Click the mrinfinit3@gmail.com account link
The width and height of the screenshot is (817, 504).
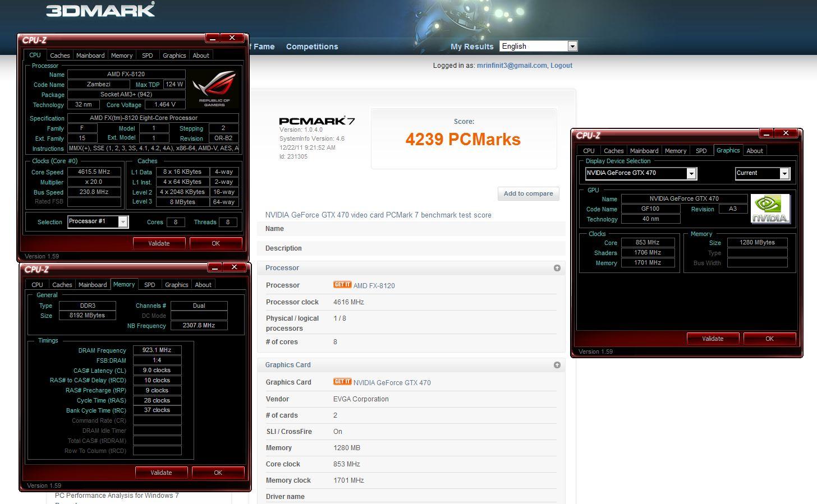(x=512, y=66)
